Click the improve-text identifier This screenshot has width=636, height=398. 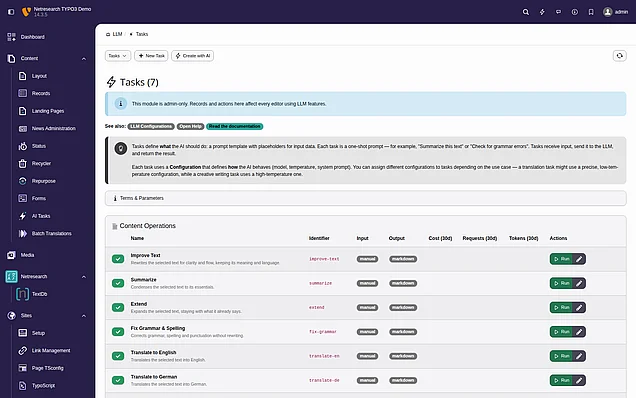click(324, 259)
